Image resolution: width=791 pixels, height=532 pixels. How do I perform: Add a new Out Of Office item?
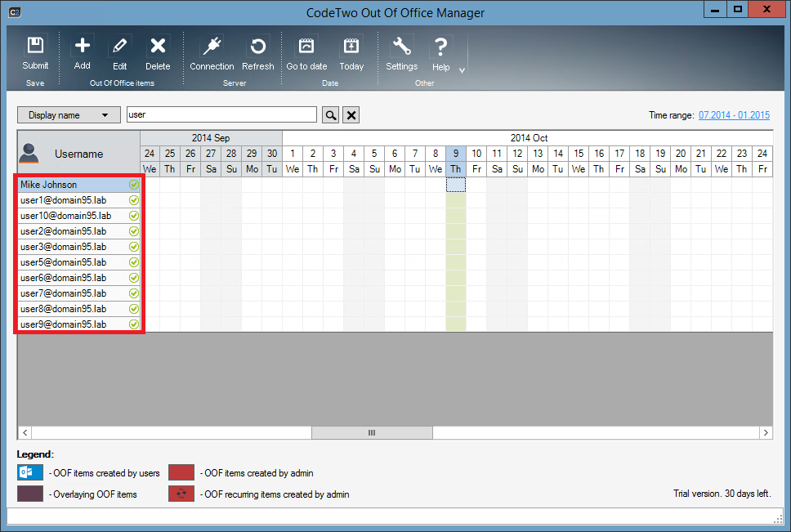click(x=83, y=53)
